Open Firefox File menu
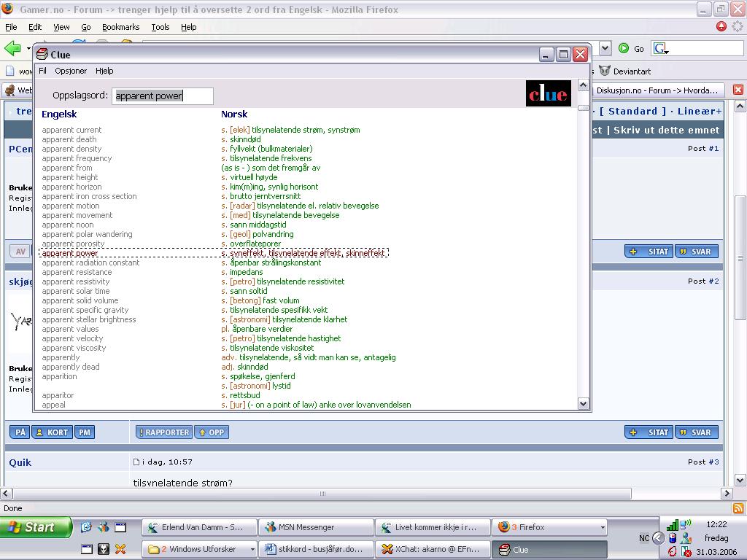Screen dimensions: 747x560 (x=11, y=27)
